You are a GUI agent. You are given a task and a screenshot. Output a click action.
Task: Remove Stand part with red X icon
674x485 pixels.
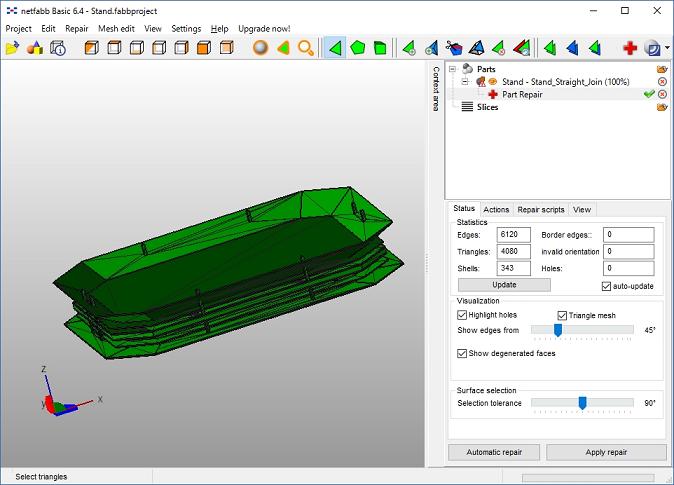[x=662, y=81]
